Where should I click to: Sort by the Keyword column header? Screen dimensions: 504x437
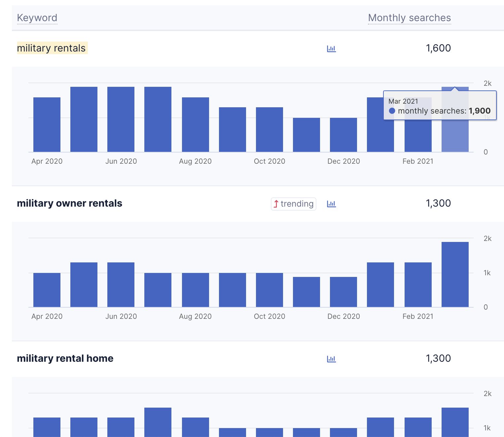[37, 18]
